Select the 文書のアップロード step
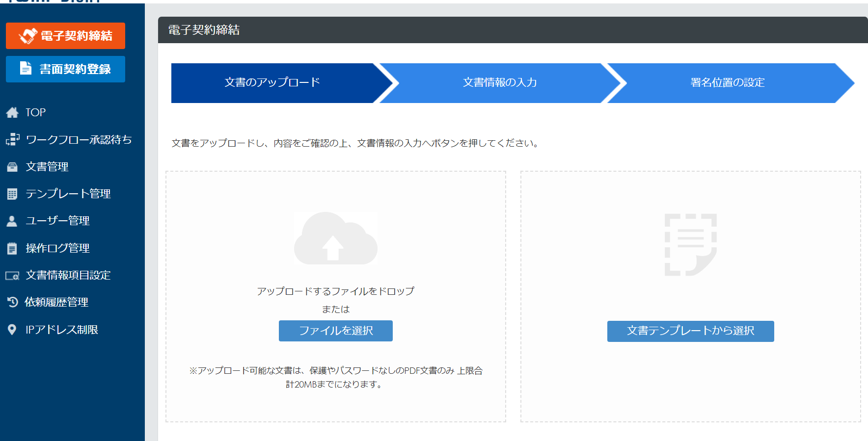This screenshot has width=868, height=441. [x=272, y=82]
